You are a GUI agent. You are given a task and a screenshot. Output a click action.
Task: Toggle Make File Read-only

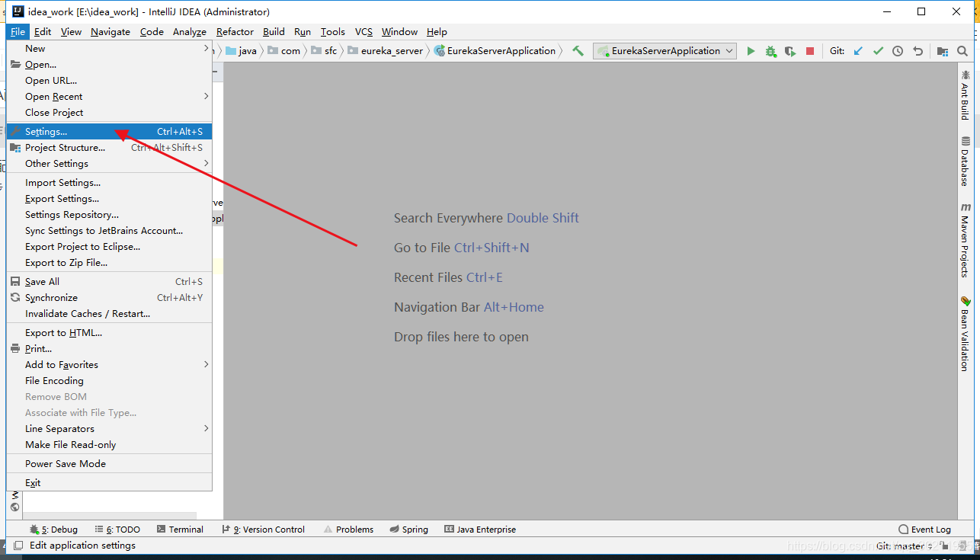pos(110,445)
